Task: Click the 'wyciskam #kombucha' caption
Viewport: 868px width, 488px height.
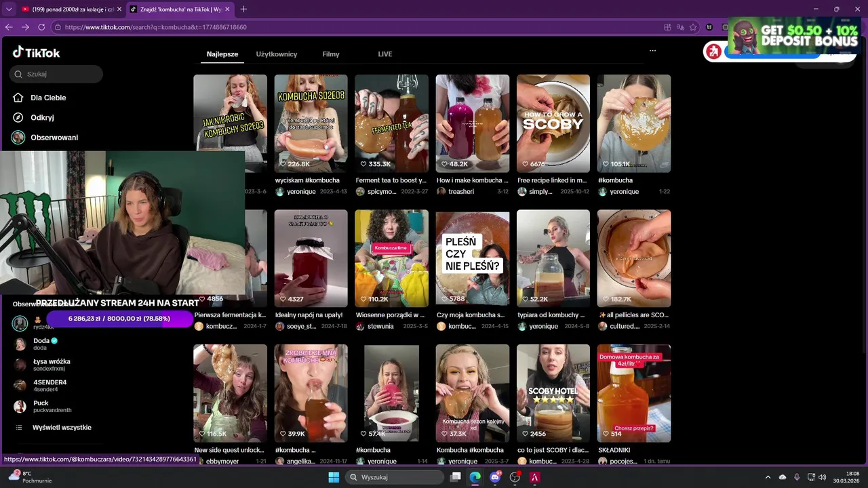Action: point(307,180)
